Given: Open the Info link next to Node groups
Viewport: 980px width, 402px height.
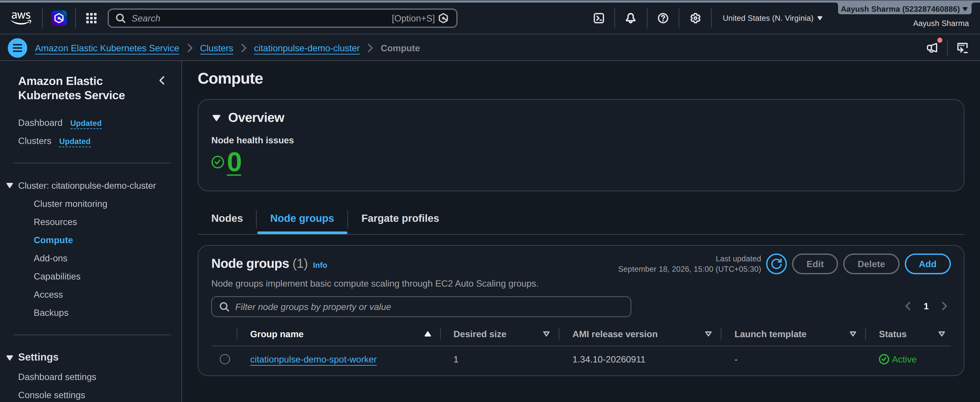Looking at the screenshot, I should coord(320,265).
